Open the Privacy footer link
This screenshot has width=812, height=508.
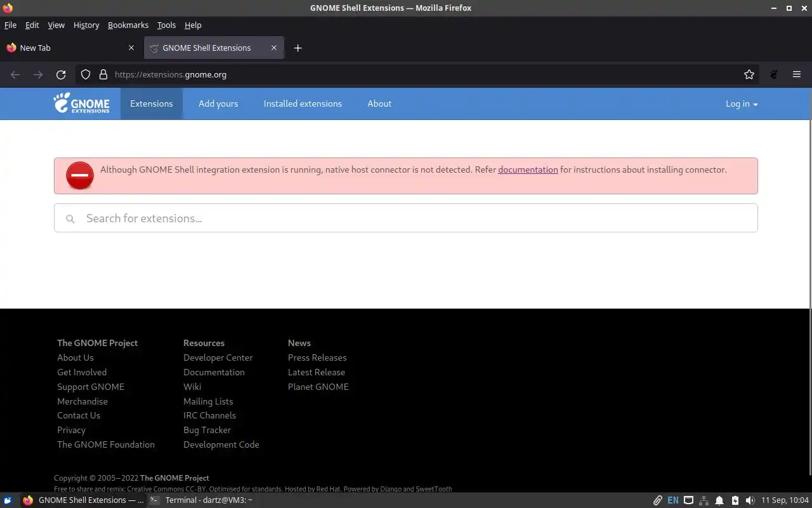(71, 430)
